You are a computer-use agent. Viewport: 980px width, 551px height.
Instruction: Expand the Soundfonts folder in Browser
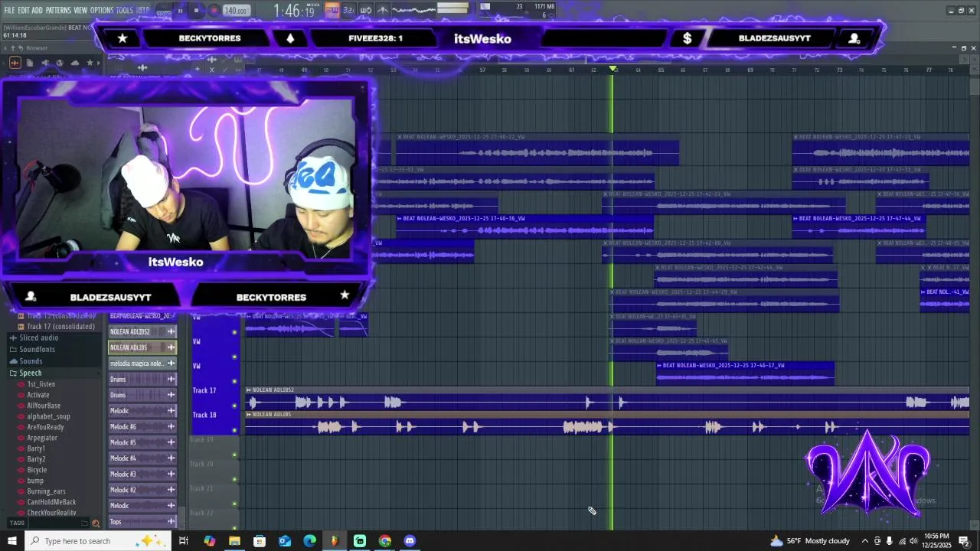click(x=38, y=349)
